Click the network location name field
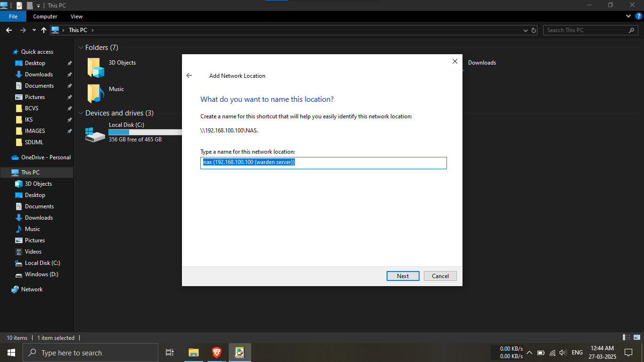Viewport: 644px width, 362px height. [x=323, y=163]
